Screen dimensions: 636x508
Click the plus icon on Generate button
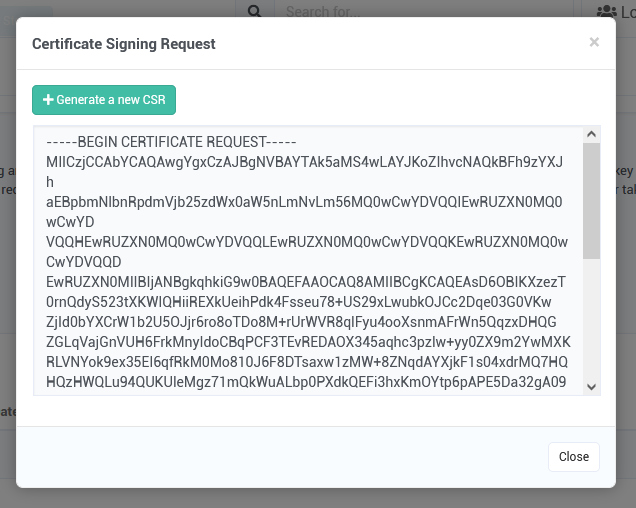pos(48,100)
